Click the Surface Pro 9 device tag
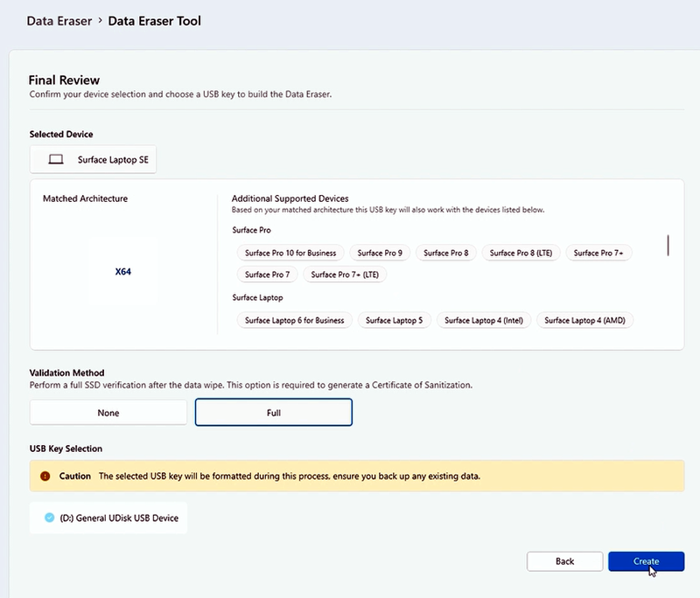Viewport: 700px width, 598px height. [x=380, y=253]
